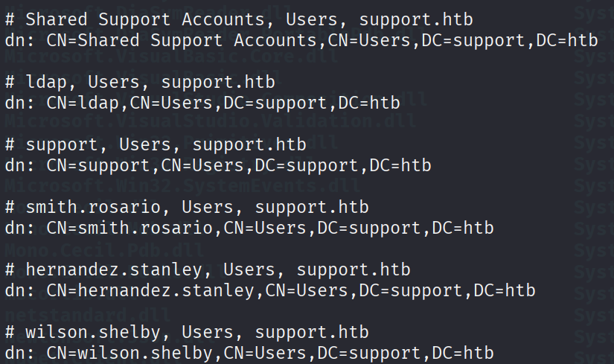
Task: Click the '# hernandez.stanley, Users' comment line
Action: coord(208,270)
